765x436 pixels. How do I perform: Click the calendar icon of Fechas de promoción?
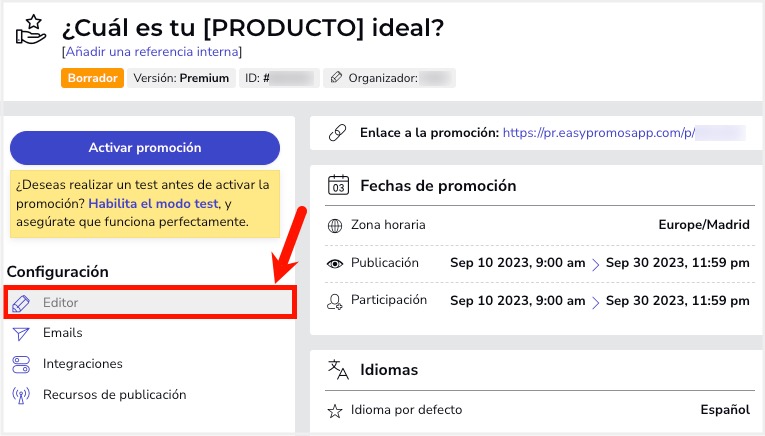[338, 185]
